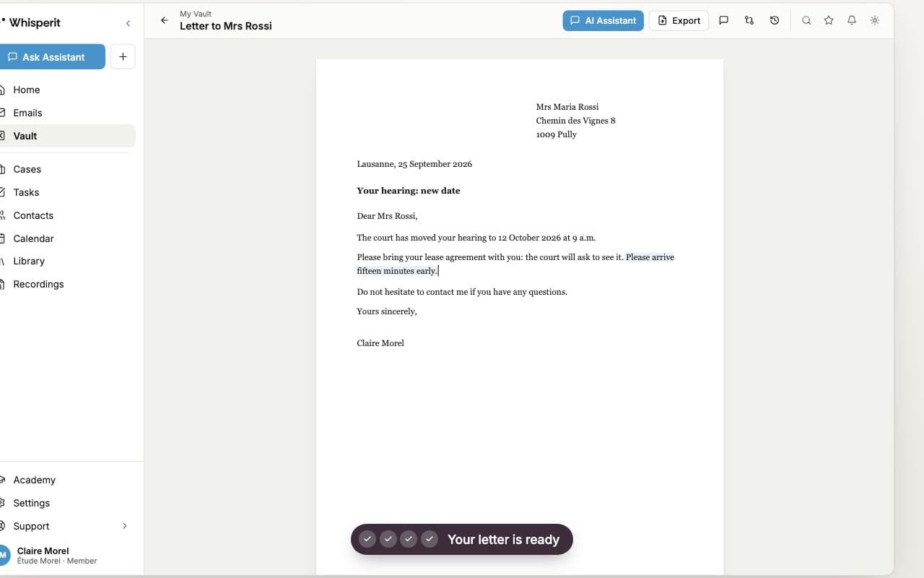Screen dimensions: 924x578
Task: Go to Cases
Action: click(66, 169)
